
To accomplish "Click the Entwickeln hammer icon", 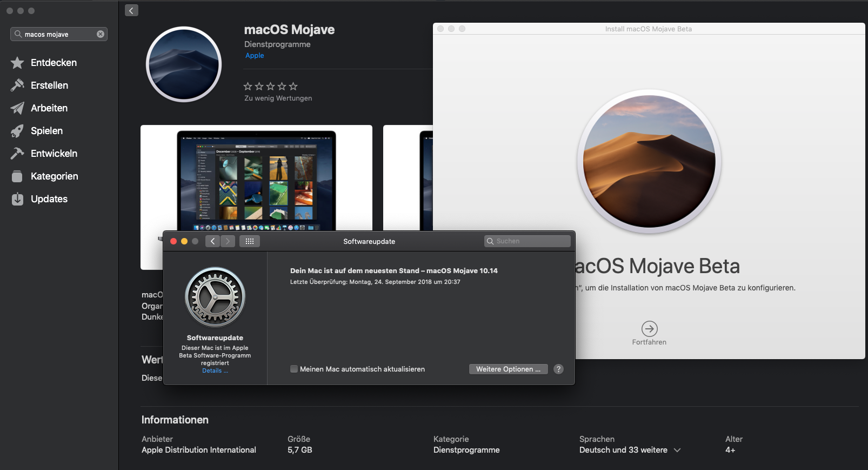I will point(17,154).
